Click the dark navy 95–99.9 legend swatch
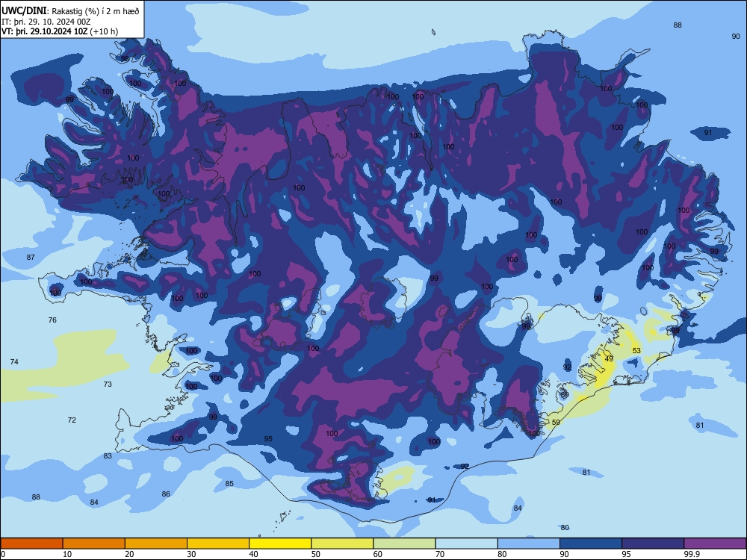 tap(653, 544)
